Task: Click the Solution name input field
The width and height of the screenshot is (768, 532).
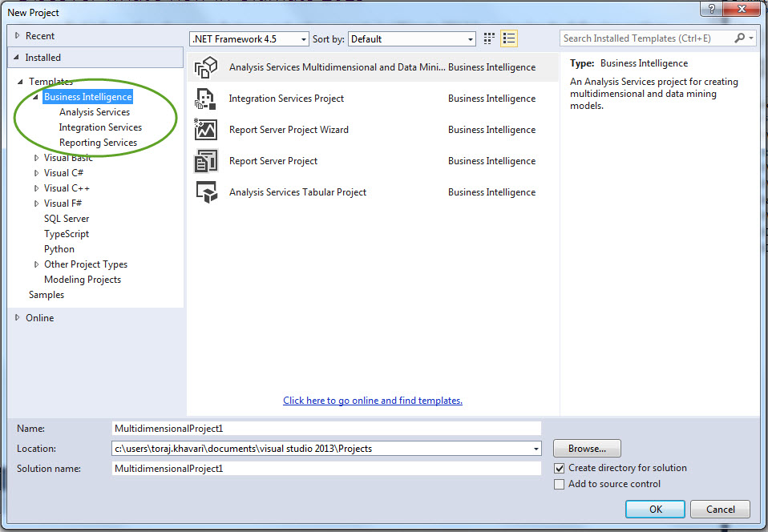Action: pos(326,469)
